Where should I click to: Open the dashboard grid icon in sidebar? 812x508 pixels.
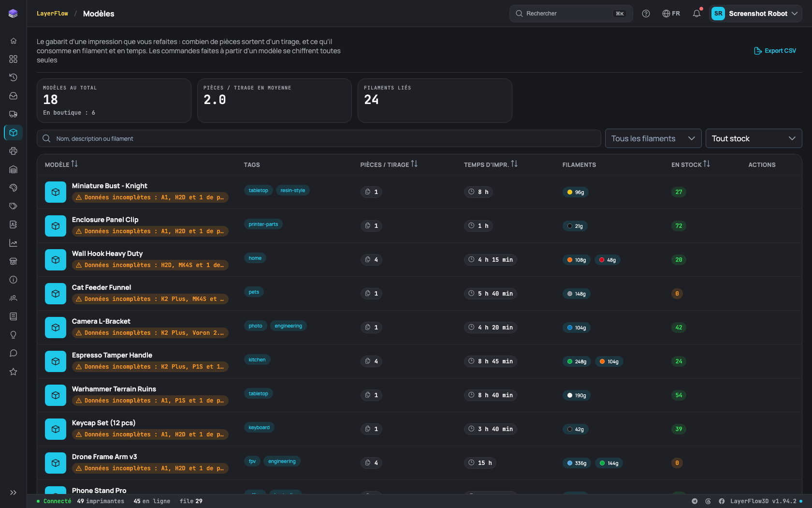(x=13, y=59)
